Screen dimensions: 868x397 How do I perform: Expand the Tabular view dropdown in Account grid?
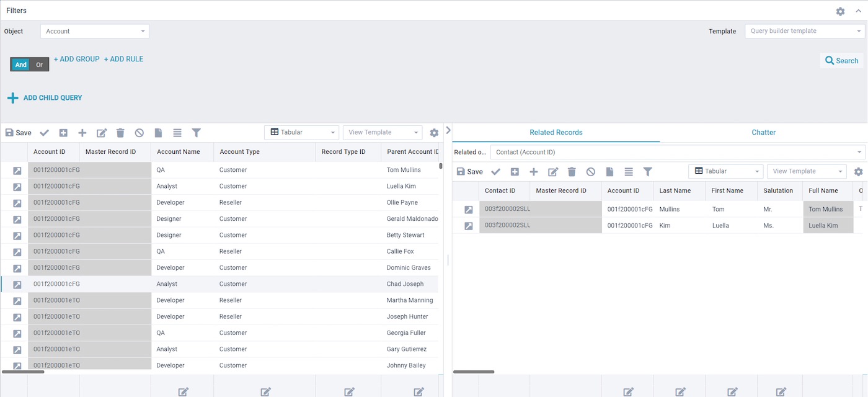pos(301,132)
